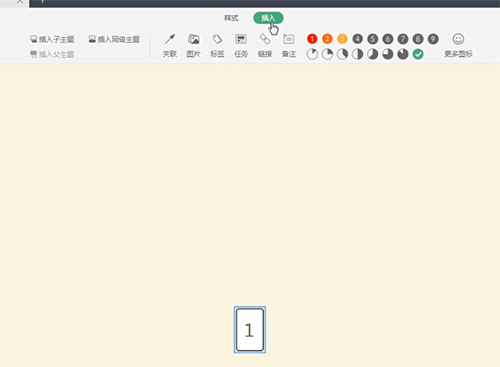The height and width of the screenshot is (367, 500).
Task: Apply orange priority 2 marker
Action: pos(327,39)
